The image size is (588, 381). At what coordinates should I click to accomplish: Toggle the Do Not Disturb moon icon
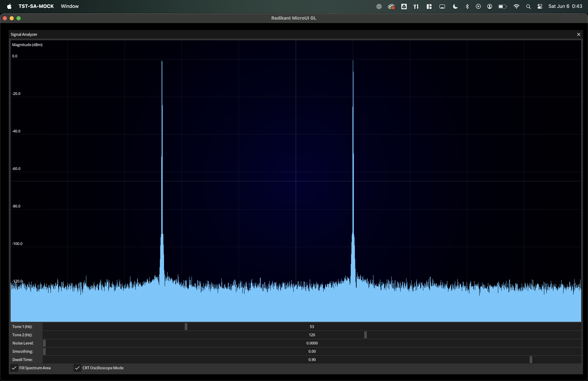tap(455, 6)
